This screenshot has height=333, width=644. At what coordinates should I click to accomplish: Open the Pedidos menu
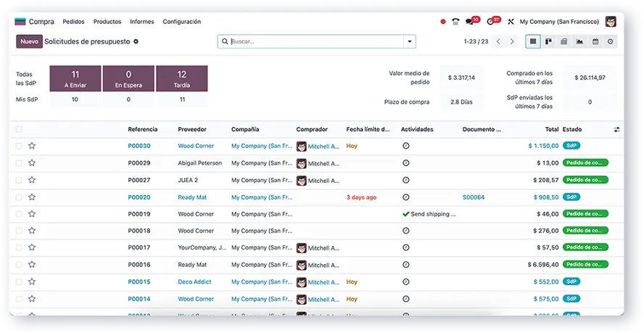[73, 22]
